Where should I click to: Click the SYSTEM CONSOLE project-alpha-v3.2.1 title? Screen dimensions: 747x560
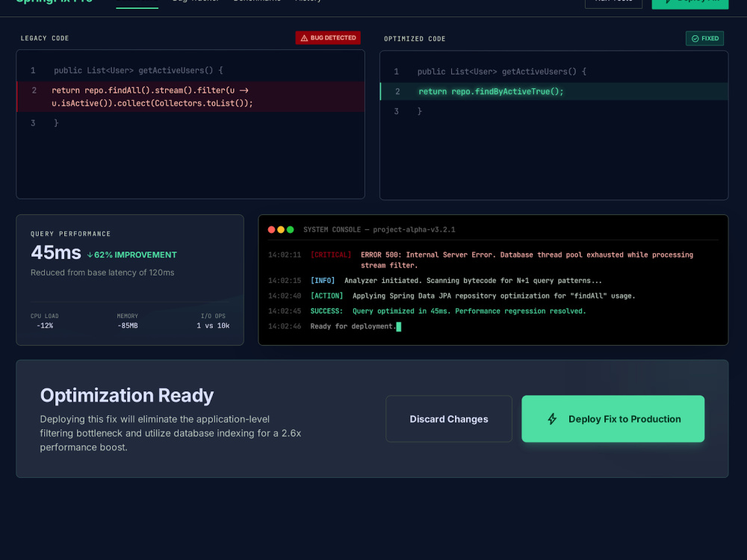379,229
